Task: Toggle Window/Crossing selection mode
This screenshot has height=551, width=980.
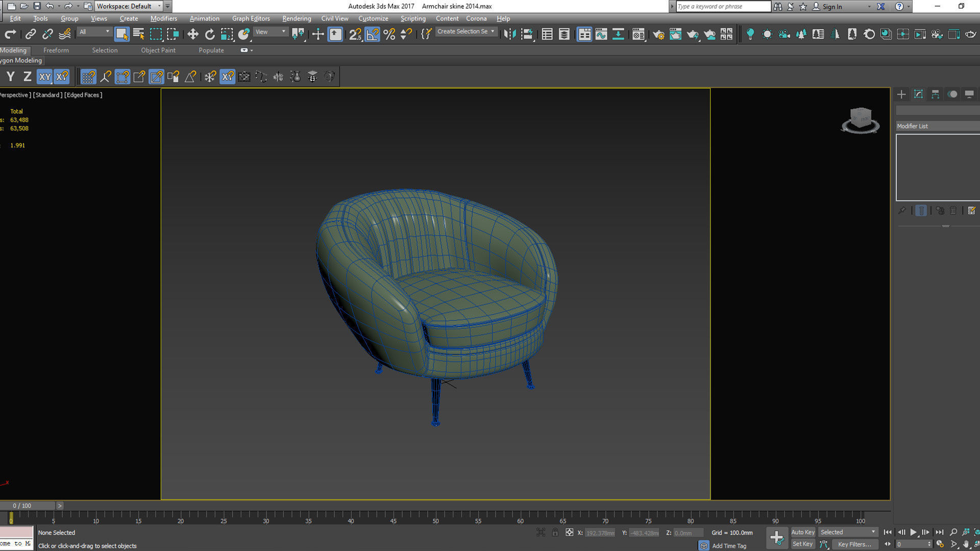Action: coord(173,34)
